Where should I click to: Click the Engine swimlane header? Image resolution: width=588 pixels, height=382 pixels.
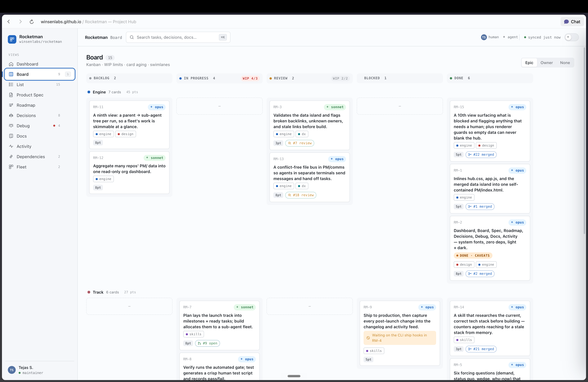[113, 92]
